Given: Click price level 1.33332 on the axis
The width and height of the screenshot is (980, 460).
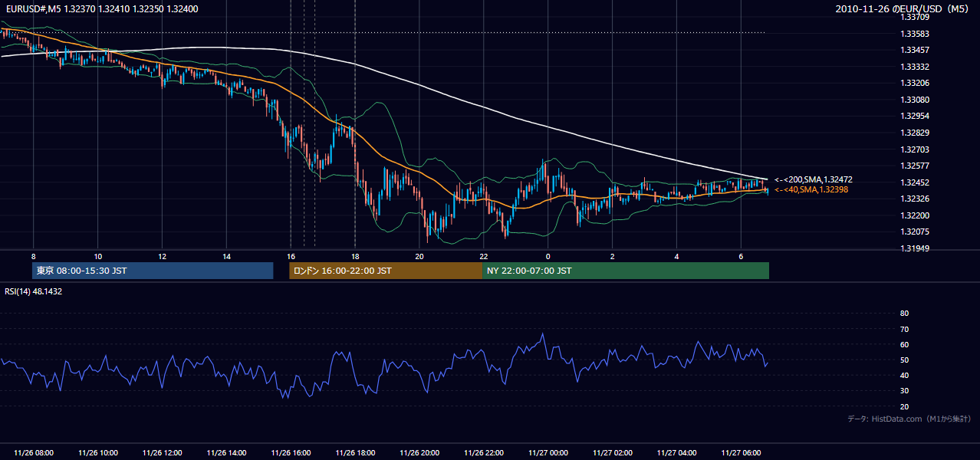Looking at the screenshot, I should [x=915, y=67].
